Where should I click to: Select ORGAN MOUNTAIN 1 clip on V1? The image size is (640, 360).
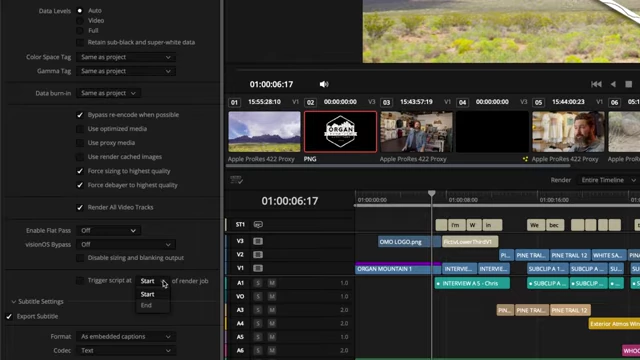pos(398,269)
